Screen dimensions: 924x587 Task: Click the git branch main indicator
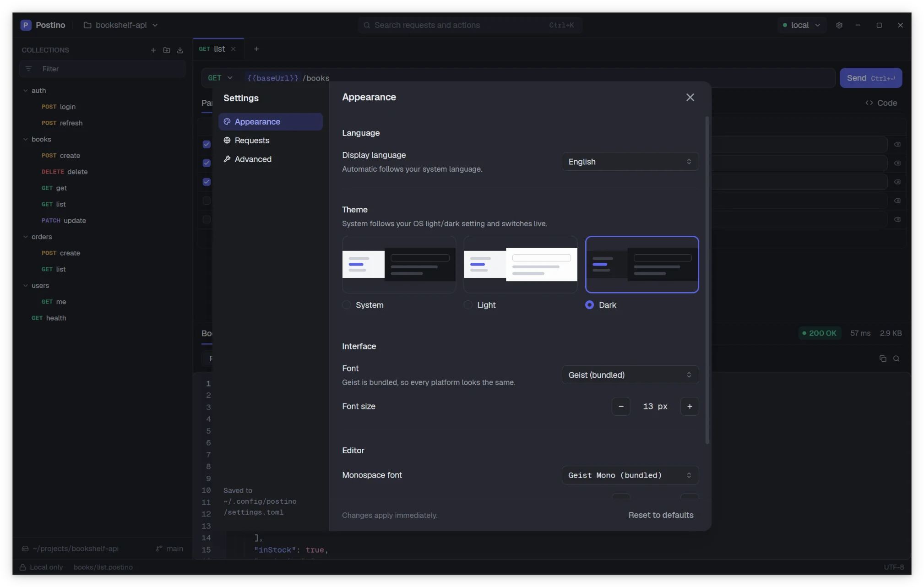coord(169,549)
